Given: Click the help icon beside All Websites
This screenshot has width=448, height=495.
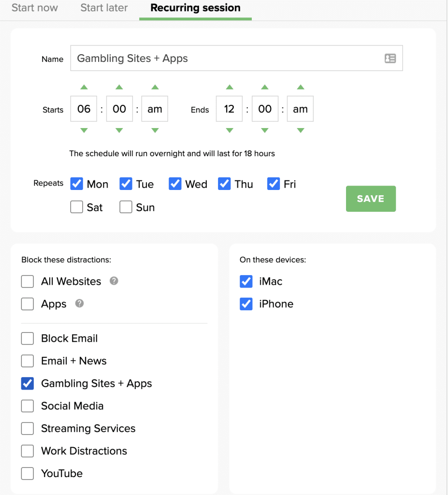Looking at the screenshot, I should tap(114, 281).
